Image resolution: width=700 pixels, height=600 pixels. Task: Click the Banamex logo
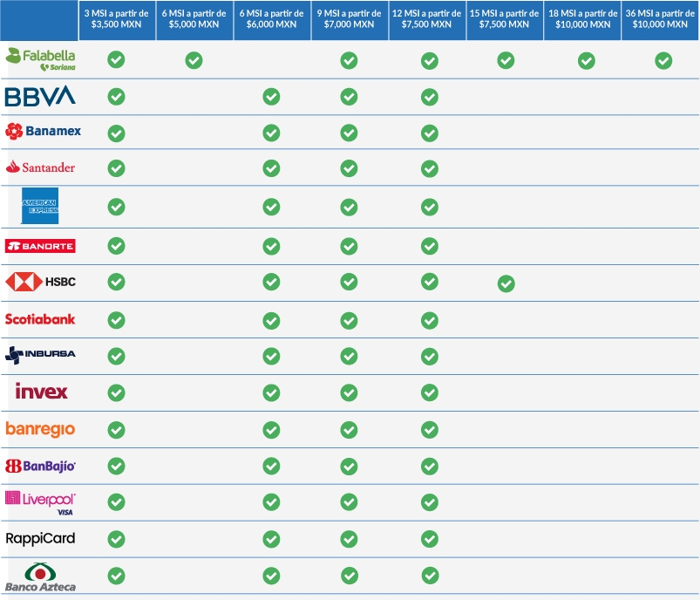point(43,132)
